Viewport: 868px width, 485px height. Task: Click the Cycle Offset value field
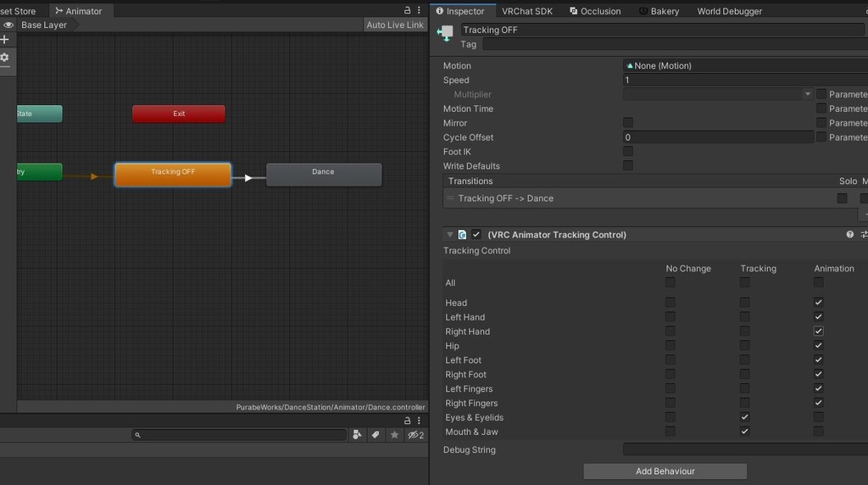click(718, 137)
